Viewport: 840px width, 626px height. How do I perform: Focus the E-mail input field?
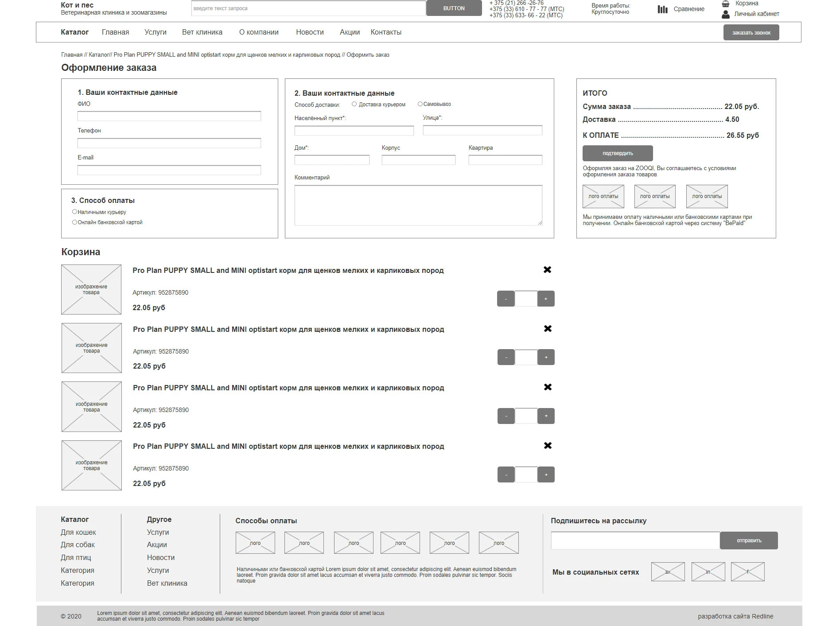point(169,170)
